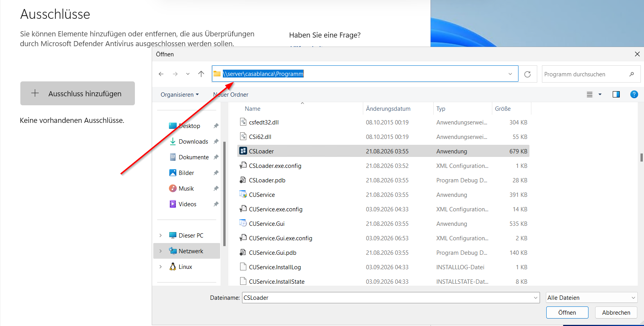Refresh the Programm folder listing
Viewport: 644px width, 326px height.
pos(527,74)
